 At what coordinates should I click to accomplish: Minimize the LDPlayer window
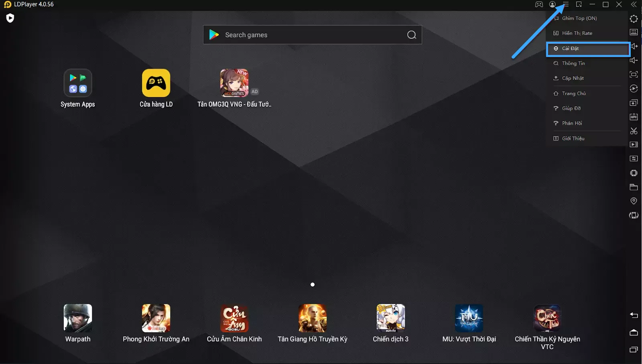point(592,4)
